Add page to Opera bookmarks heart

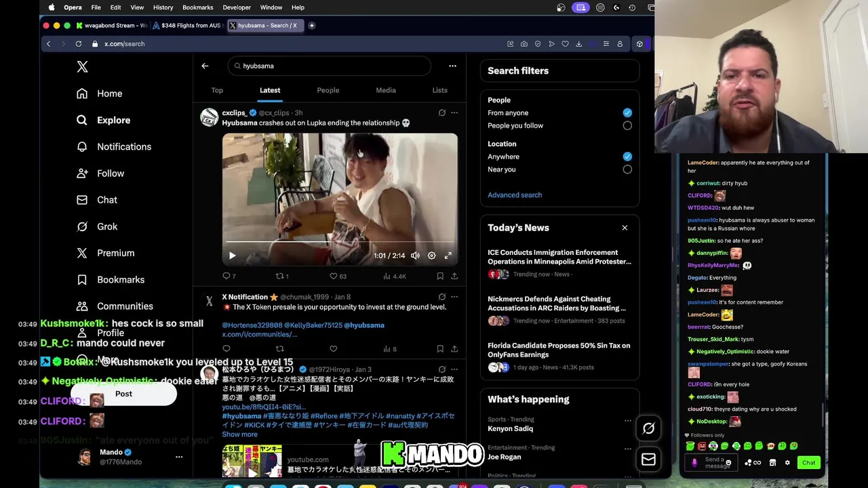(x=565, y=43)
